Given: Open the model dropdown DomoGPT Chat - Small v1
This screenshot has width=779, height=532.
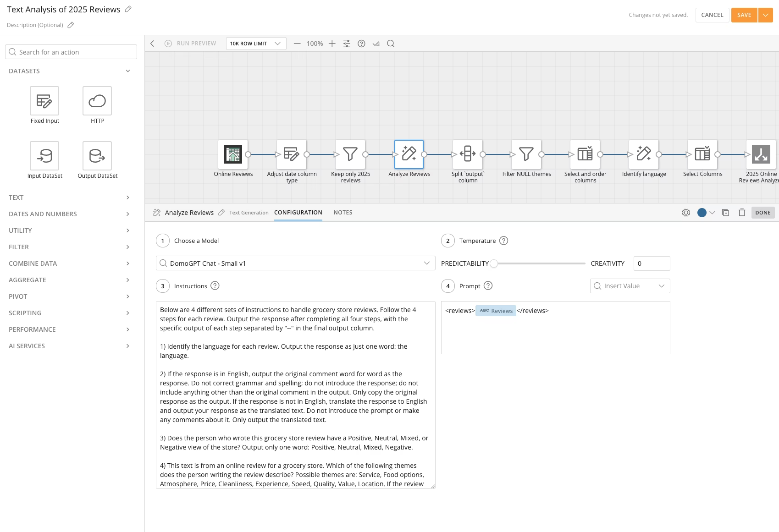Looking at the screenshot, I should click(x=295, y=263).
